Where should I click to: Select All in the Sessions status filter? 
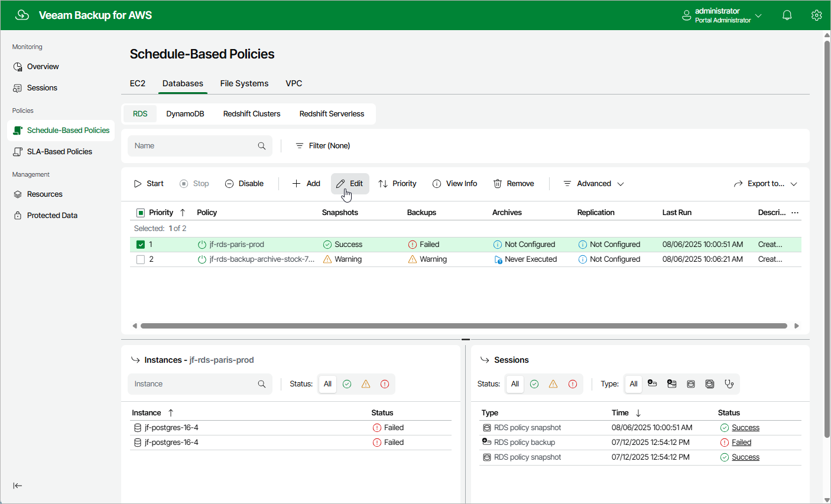pyautogui.click(x=515, y=384)
